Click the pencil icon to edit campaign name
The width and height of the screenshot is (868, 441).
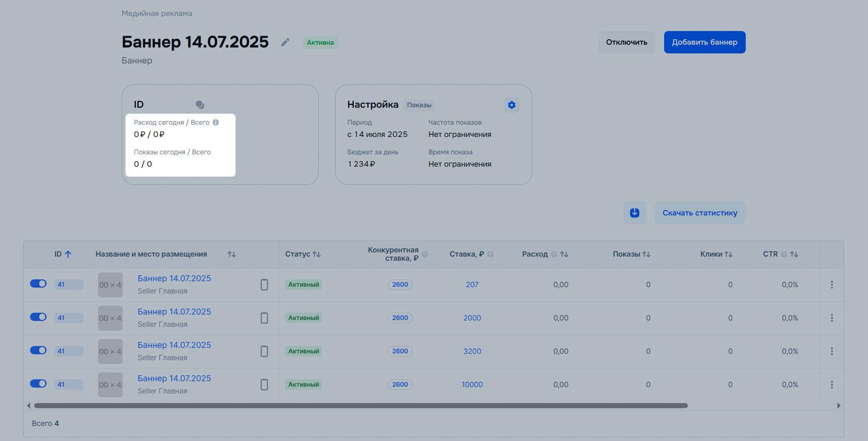point(285,42)
